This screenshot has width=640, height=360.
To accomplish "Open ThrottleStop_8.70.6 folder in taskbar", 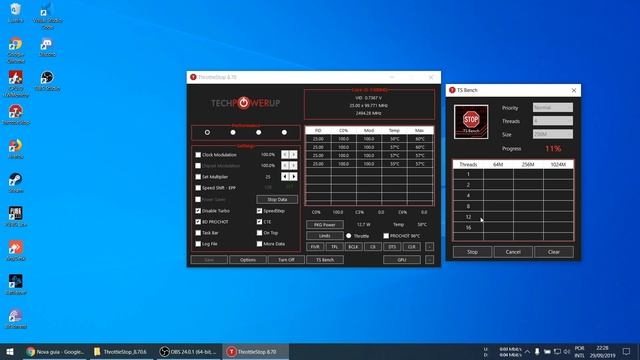I will click(120, 351).
